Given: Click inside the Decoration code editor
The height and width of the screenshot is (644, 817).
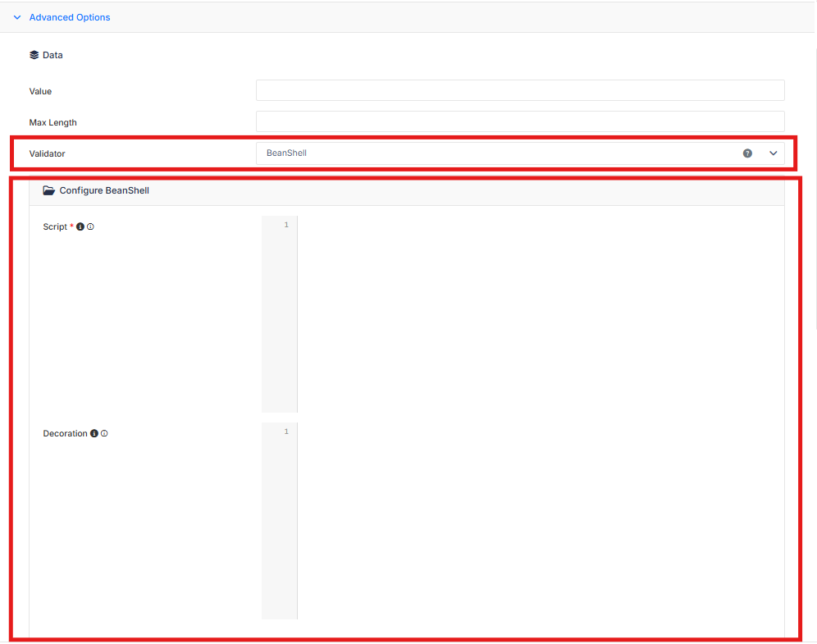Looking at the screenshot, I should pos(541,520).
